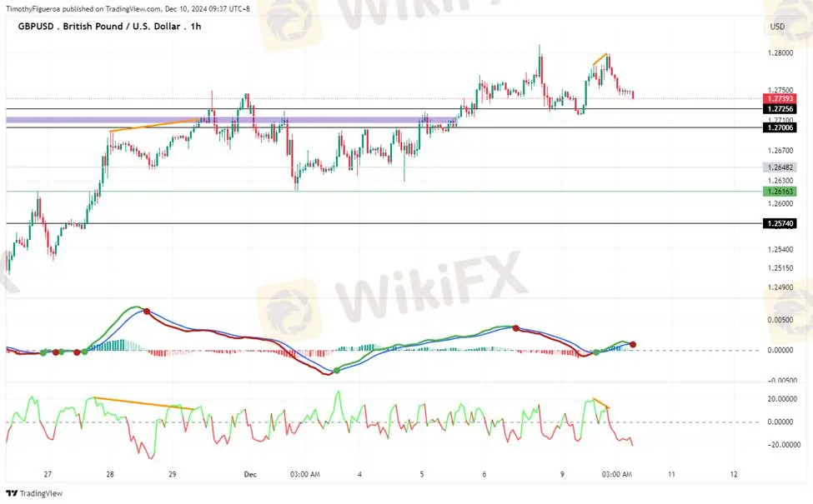Click the TradingView logo at bottom left
The height and width of the screenshot is (504, 813).
(x=34, y=493)
